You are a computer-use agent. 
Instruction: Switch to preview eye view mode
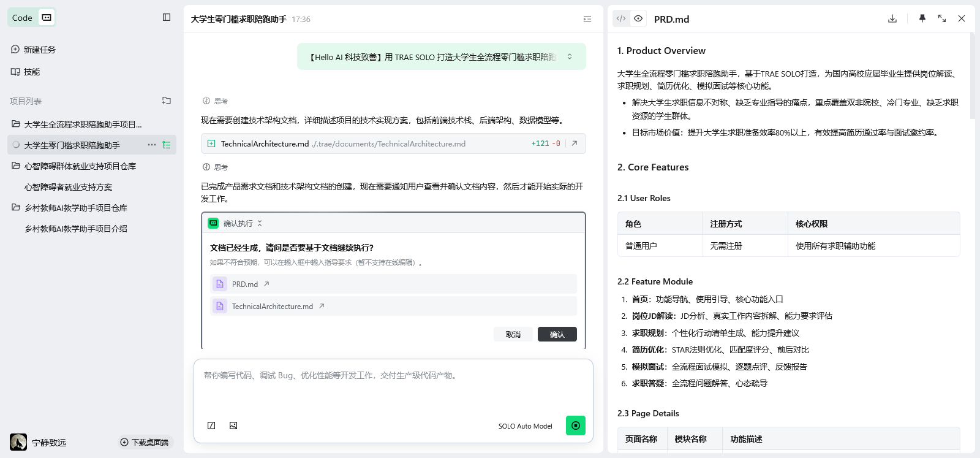pos(638,18)
